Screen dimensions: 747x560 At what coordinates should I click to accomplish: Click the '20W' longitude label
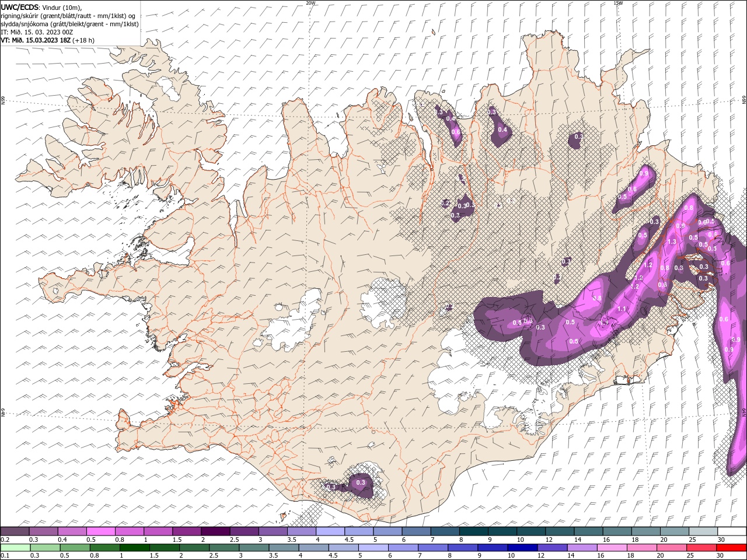point(310,3)
